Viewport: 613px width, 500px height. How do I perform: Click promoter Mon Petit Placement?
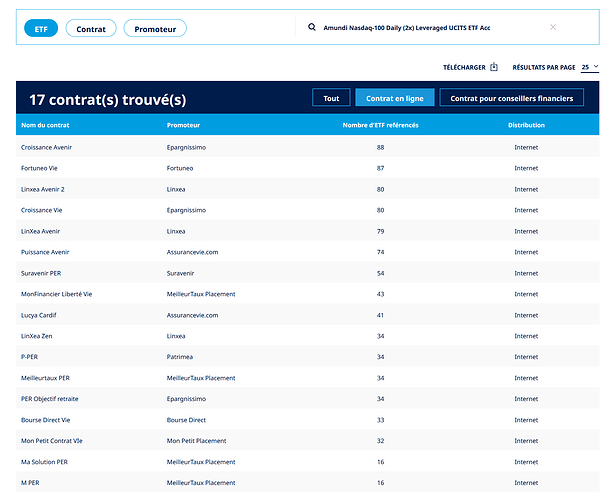pos(196,441)
